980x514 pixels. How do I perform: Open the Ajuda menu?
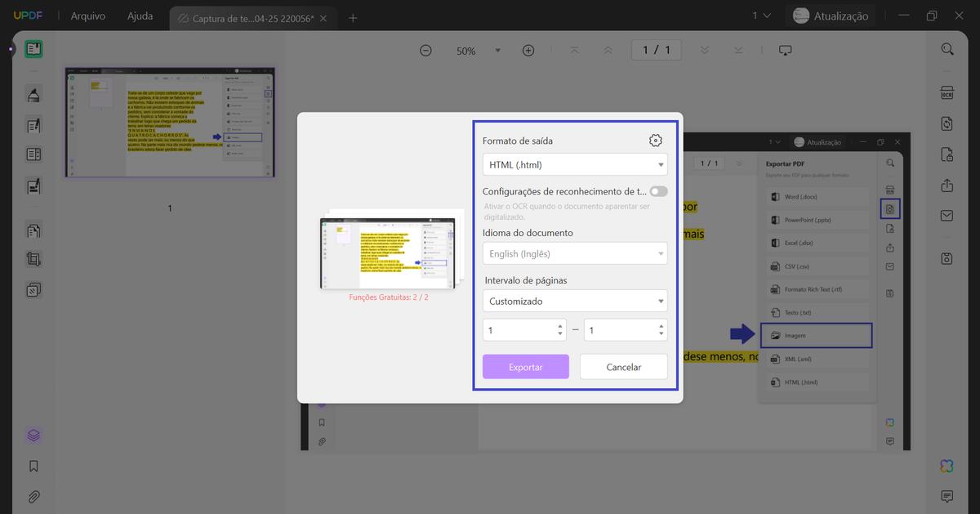coord(139,15)
